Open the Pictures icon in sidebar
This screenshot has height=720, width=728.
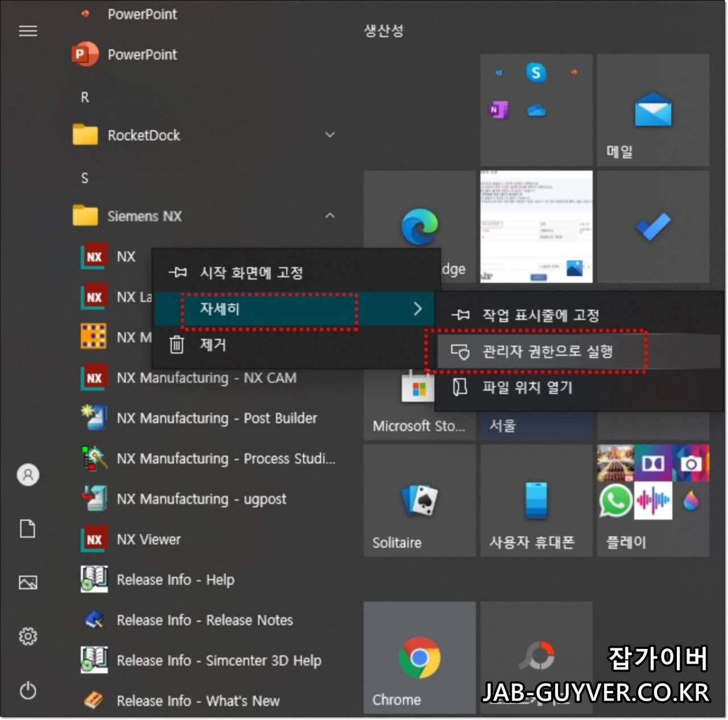(x=28, y=582)
